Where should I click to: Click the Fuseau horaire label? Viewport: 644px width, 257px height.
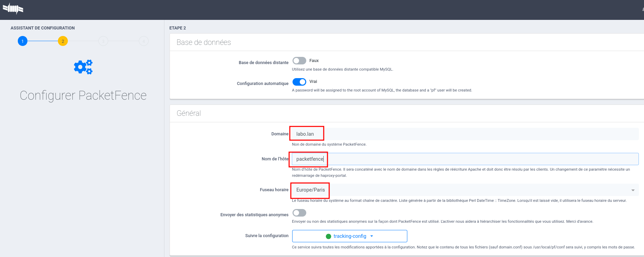(x=274, y=190)
